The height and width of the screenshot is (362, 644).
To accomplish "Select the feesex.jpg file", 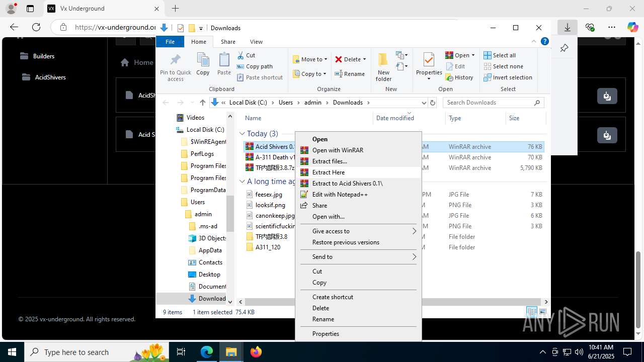I will 269,195.
